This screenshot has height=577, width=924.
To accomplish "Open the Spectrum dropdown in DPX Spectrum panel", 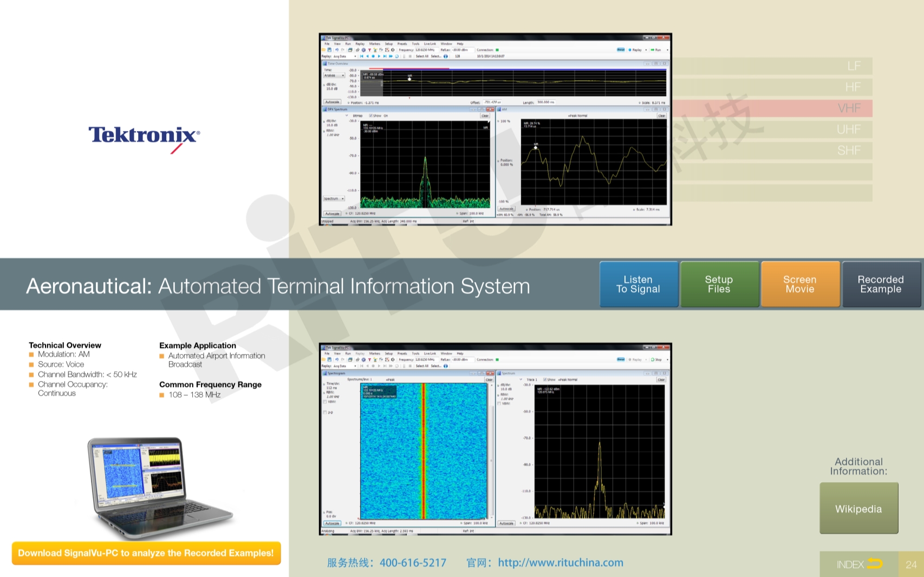I will pyautogui.click(x=334, y=199).
